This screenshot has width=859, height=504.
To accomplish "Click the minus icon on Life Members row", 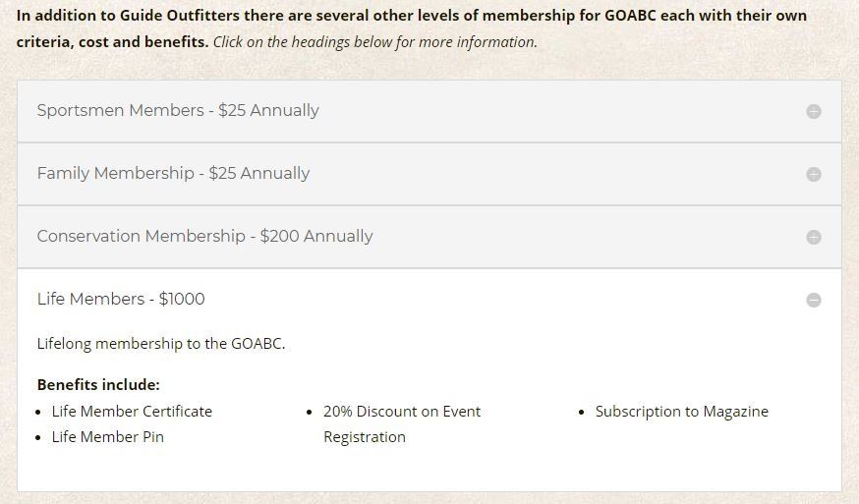I will coord(814,300).
